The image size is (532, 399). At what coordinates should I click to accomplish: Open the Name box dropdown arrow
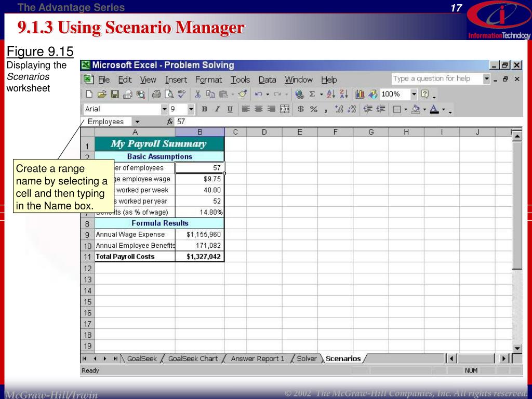click(x=137, y=122)
